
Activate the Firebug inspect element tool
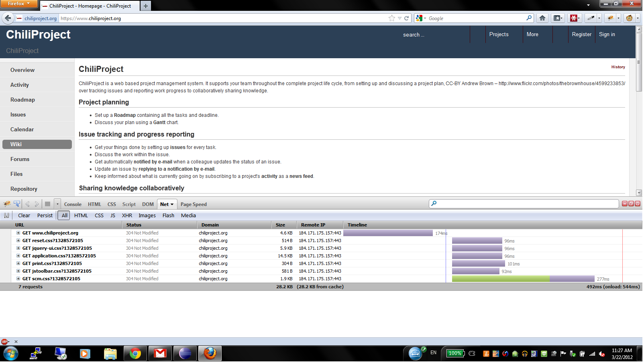pos(17,204)
